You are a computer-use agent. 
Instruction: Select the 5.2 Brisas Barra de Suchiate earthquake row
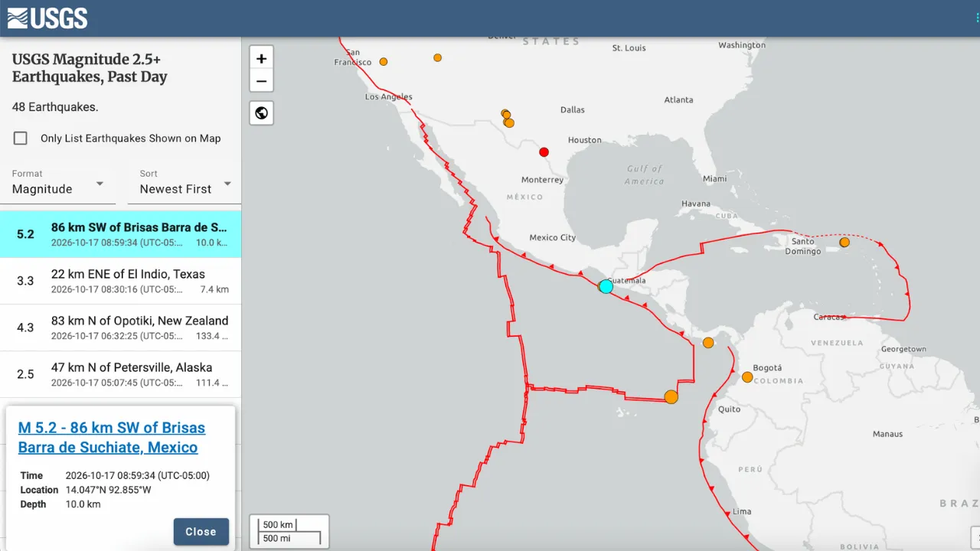120,234
